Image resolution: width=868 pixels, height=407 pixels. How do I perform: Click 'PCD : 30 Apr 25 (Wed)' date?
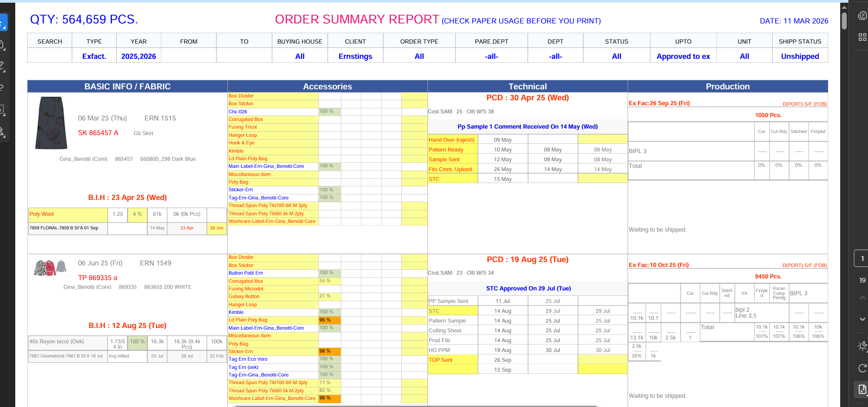click(x=528, y=98)
